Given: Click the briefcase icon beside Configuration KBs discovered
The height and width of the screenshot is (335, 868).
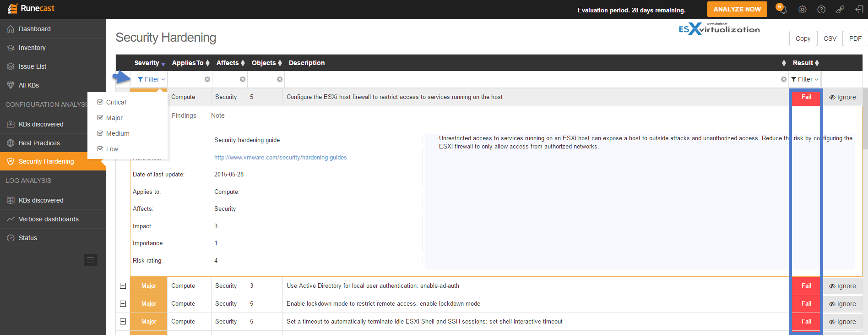Looking at the screenshot, I should 11,124.
